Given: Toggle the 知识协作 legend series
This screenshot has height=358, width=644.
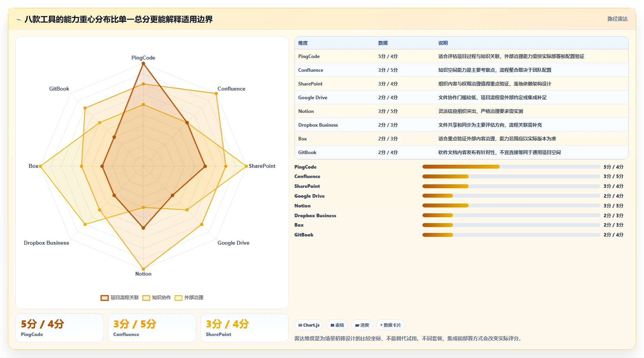Looking at the screenshot, I should [157, 298].
